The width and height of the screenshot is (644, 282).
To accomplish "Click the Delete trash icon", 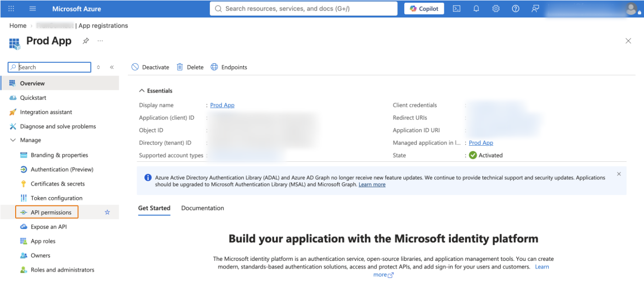I will [180, 67].
